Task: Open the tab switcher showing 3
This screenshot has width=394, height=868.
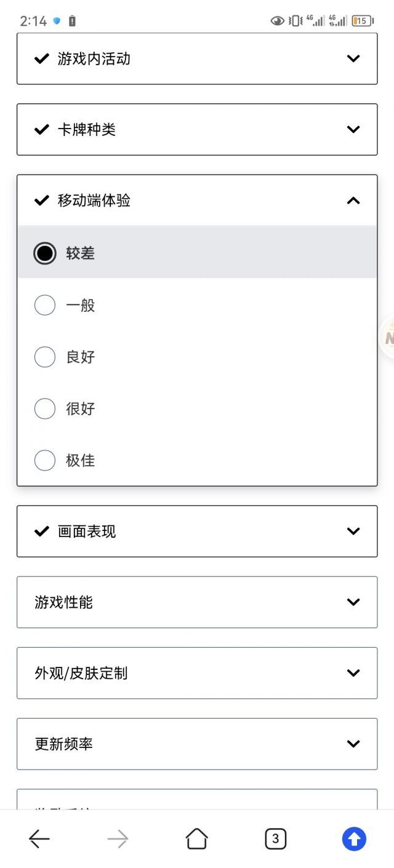Action: pos(275,838)
